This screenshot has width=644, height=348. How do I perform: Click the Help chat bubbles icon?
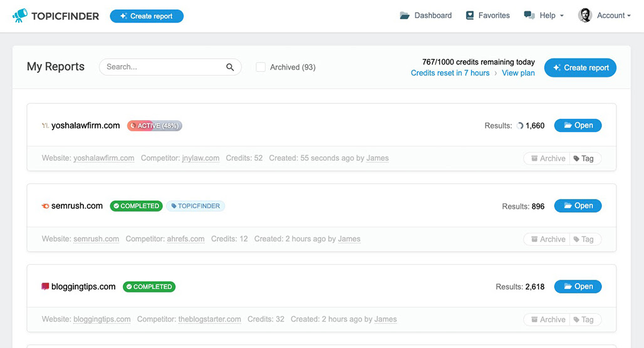[x=529, y=16]
